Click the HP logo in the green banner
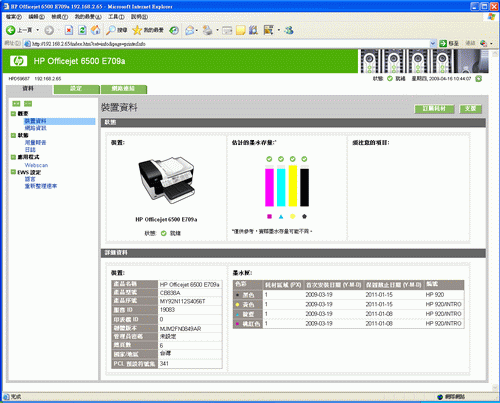This screenshot has width=500, height=403. coord(18,61)
